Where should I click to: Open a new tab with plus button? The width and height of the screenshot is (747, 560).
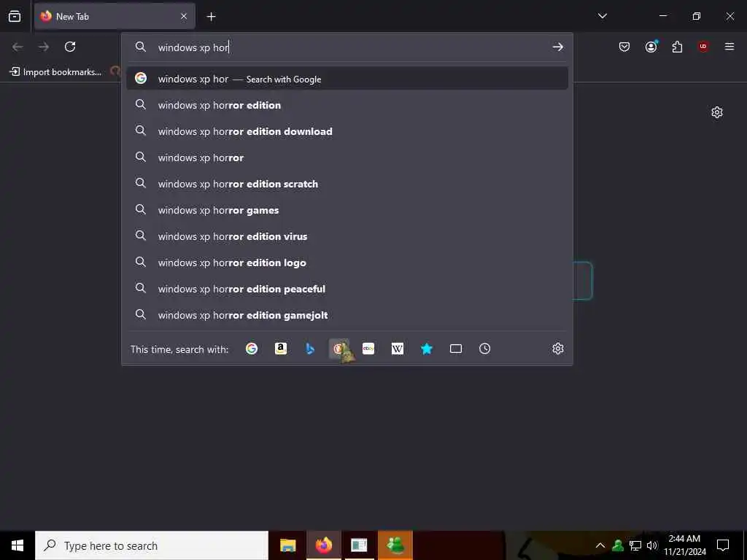[x=211, y=16]
